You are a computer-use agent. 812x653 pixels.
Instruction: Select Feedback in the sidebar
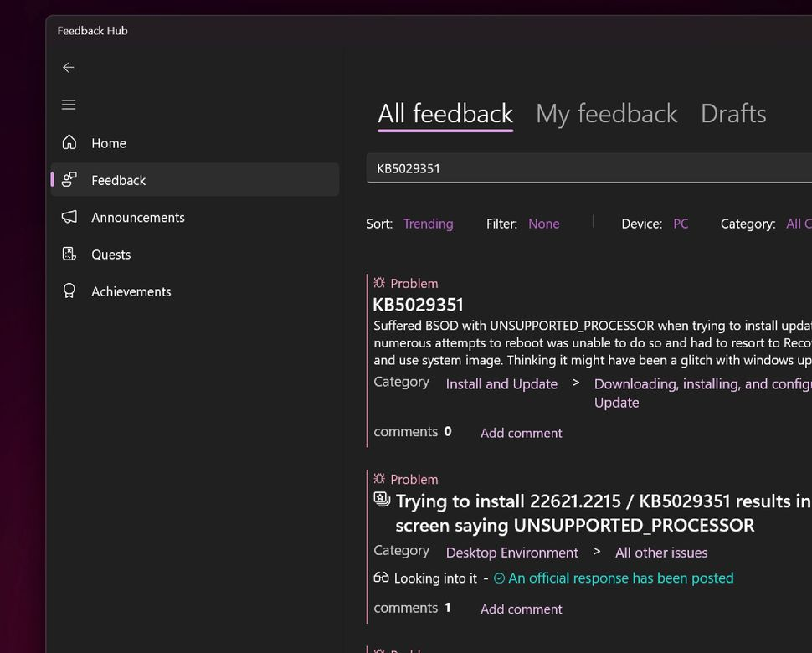coord(195,180)
